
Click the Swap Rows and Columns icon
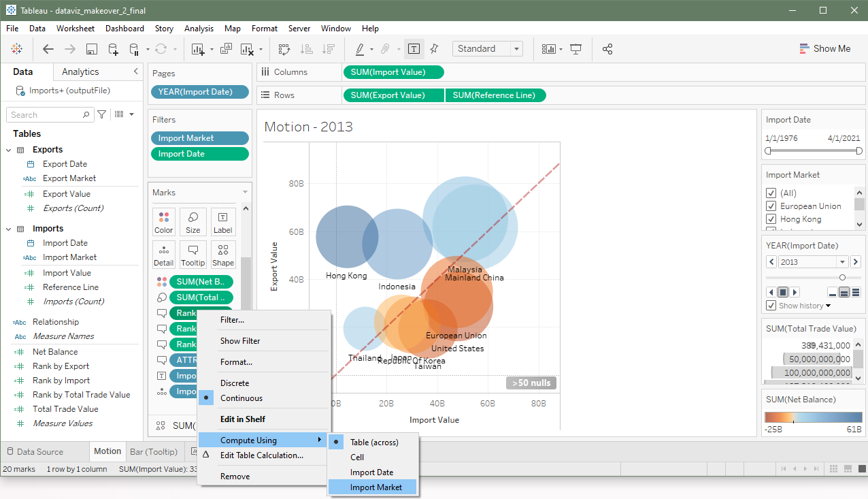pos(284,49)
